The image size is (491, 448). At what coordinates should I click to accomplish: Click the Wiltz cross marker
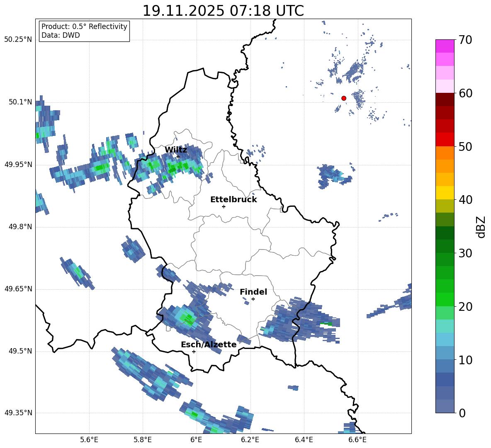click(178, 157)
